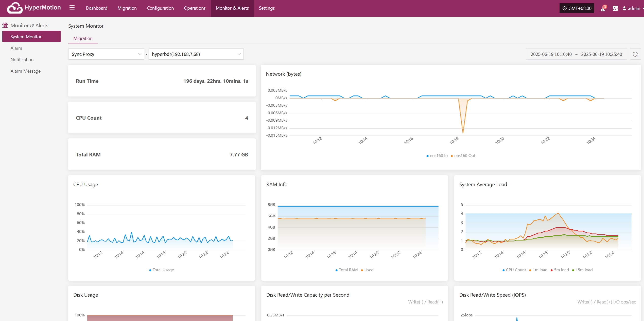Toggle the hamburger menu icon
The height and width of the screenshot is (321, 644).
pos(72,8)
